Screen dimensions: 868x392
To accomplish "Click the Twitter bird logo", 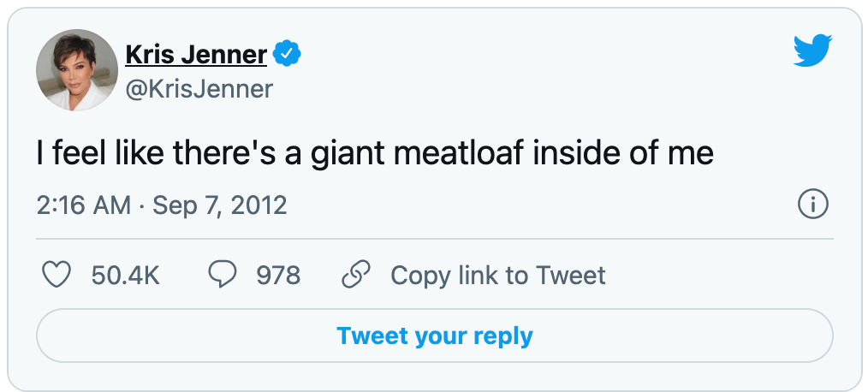I will point(812,53).
